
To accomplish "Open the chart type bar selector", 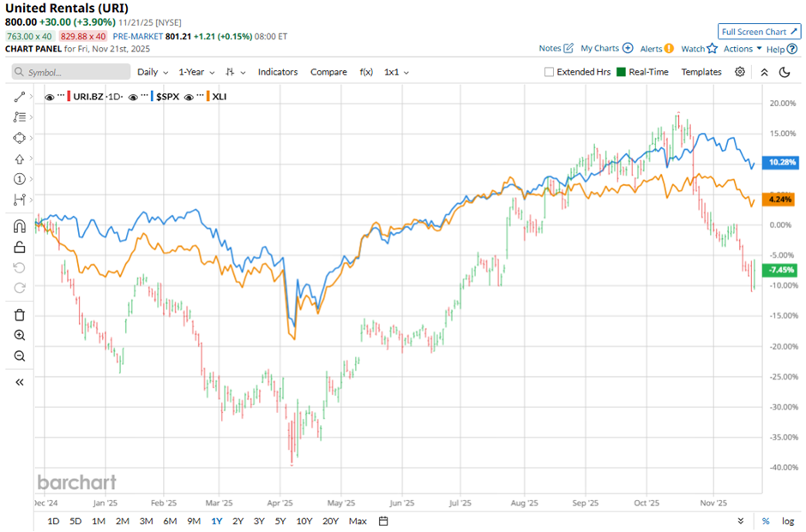I will pos(235,73).
